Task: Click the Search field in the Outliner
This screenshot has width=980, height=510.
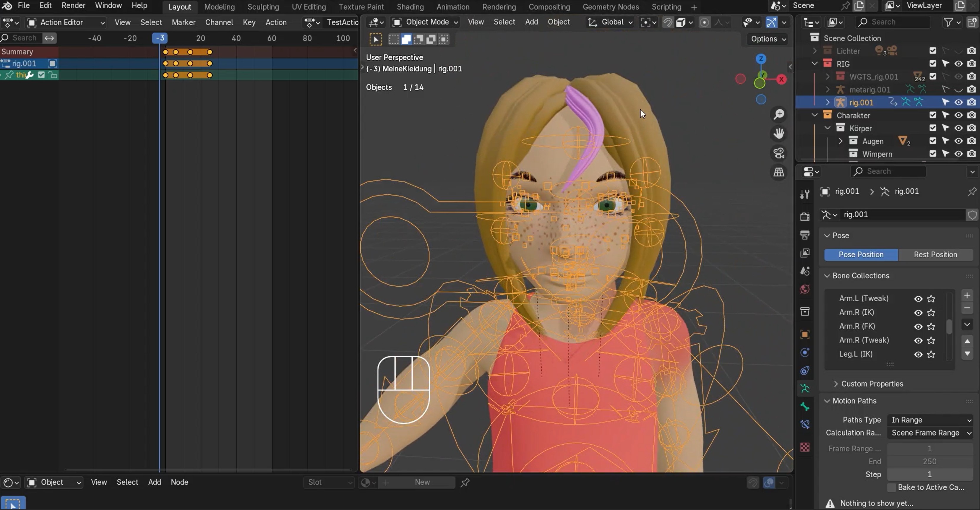Action: click(x=893, y=22)
